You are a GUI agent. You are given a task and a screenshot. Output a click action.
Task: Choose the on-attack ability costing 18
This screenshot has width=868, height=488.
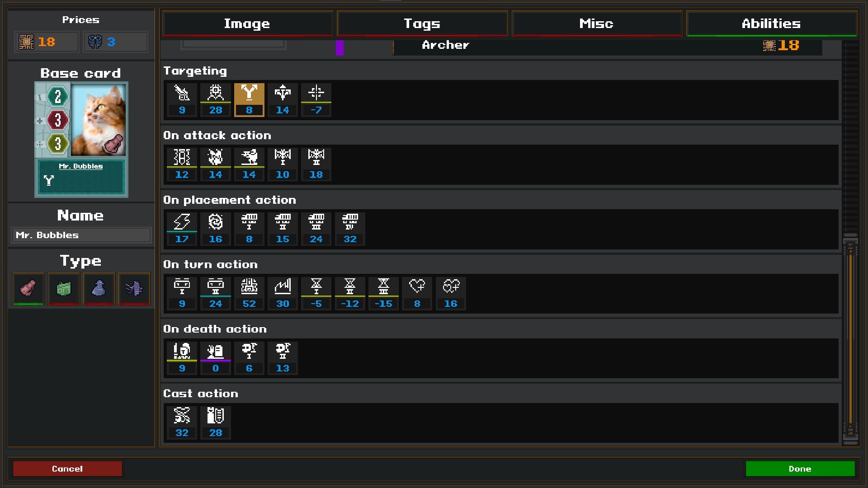[x=316, y=164]
